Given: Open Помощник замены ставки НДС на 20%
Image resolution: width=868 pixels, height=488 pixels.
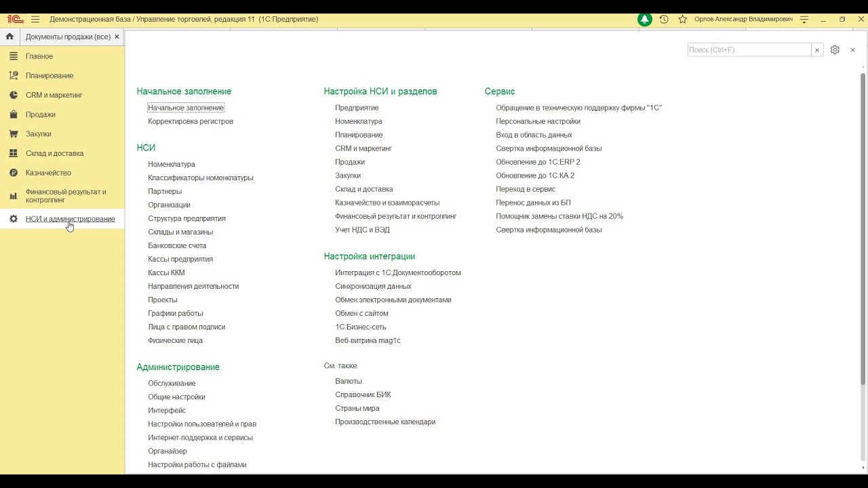Looking at the screenshot, I should tap(559, 216).
